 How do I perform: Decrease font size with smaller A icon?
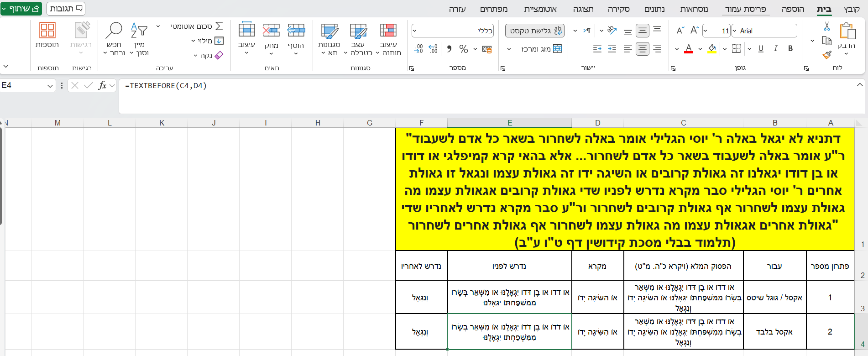coord(680,31)
